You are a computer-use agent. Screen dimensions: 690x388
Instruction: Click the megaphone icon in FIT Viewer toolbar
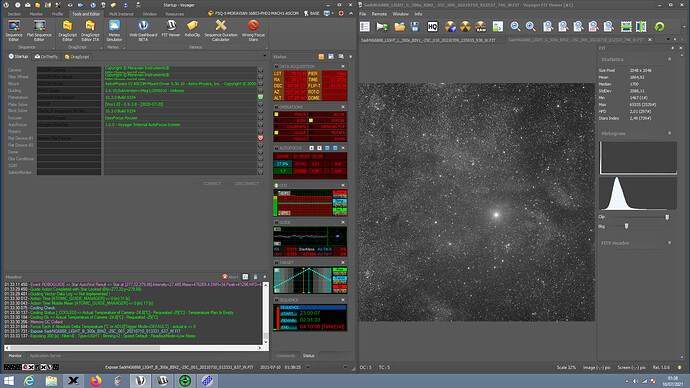382,27
